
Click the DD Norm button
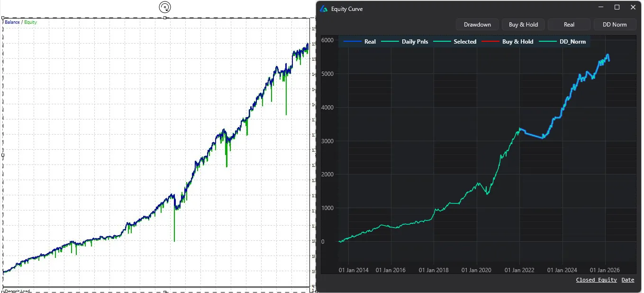pos(615,24)
